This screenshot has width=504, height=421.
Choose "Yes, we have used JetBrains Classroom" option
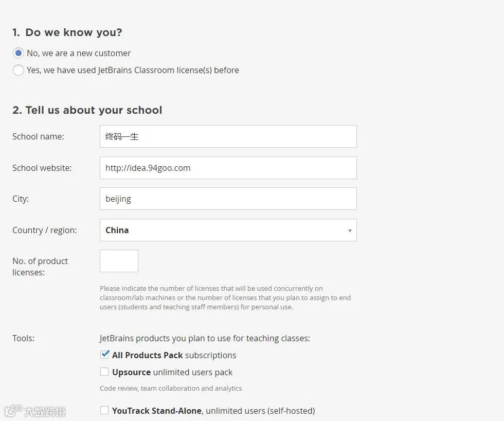pyautogui.click(x=19, y=70)
